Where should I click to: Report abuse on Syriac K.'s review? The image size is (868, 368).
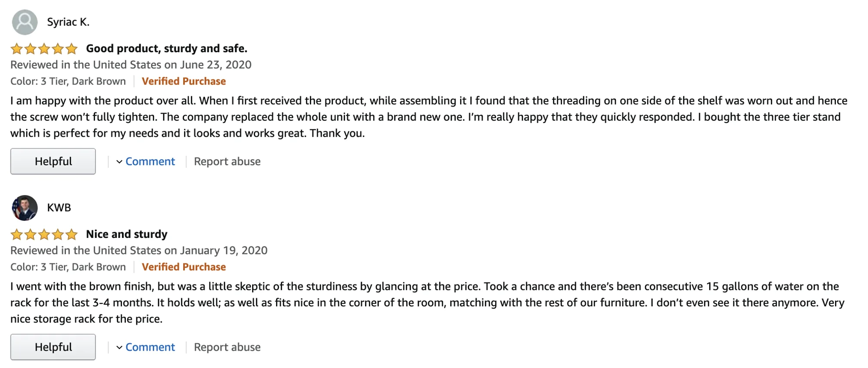227,161
